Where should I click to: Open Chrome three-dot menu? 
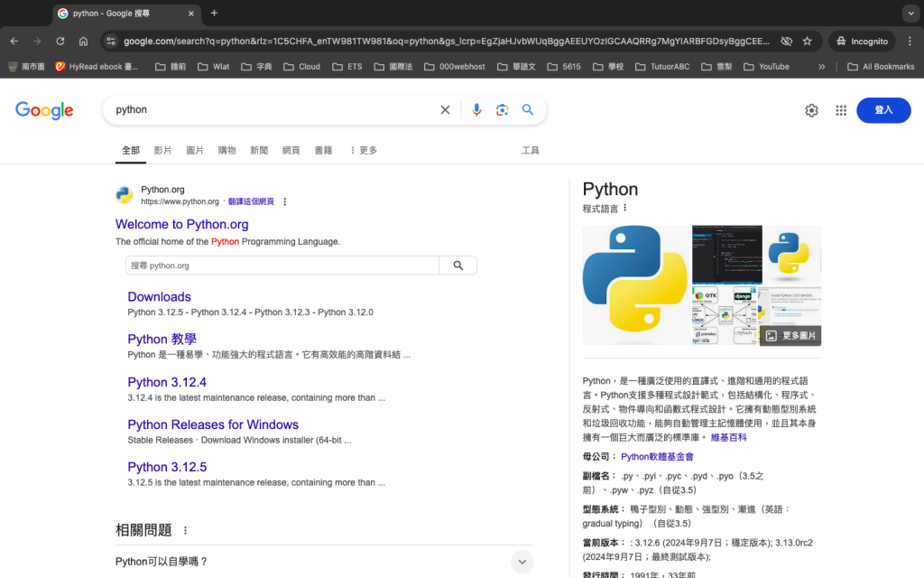pos(910,42)
